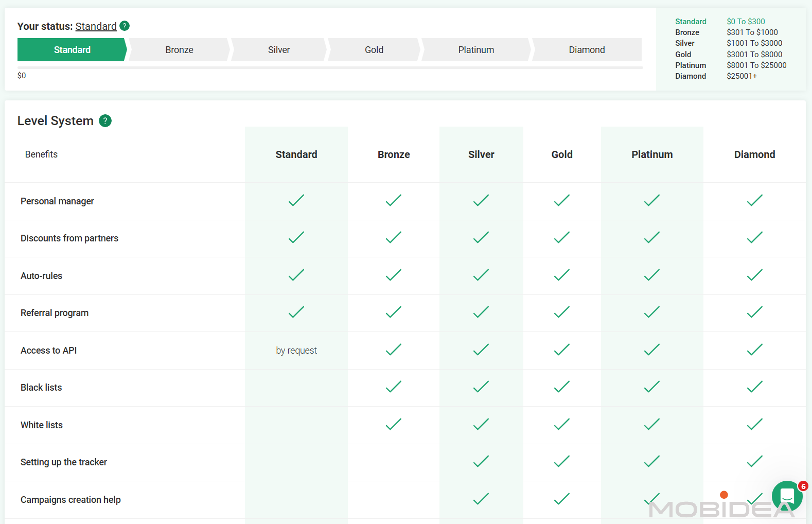Click Campaigns creation help checkmark under Gold
The image size is (812, 524).
click(562, 499)
